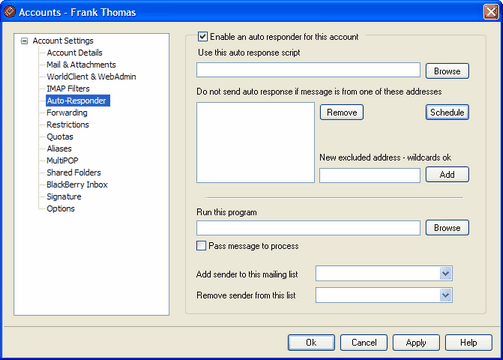Open Add sender to mailing list dropdown
Screen dimensions: 503x360
(x=445, y=274)
